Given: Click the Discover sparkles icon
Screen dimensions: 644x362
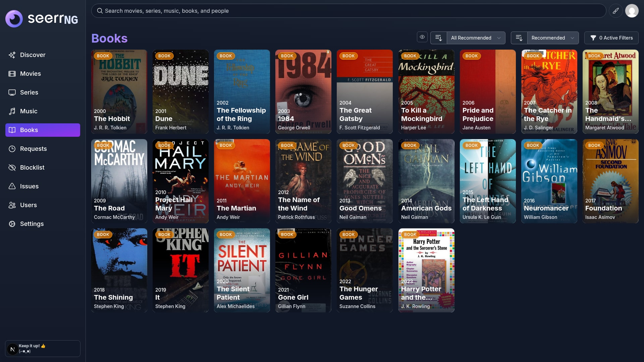Looking at the screenshot, I should (12, 55).
